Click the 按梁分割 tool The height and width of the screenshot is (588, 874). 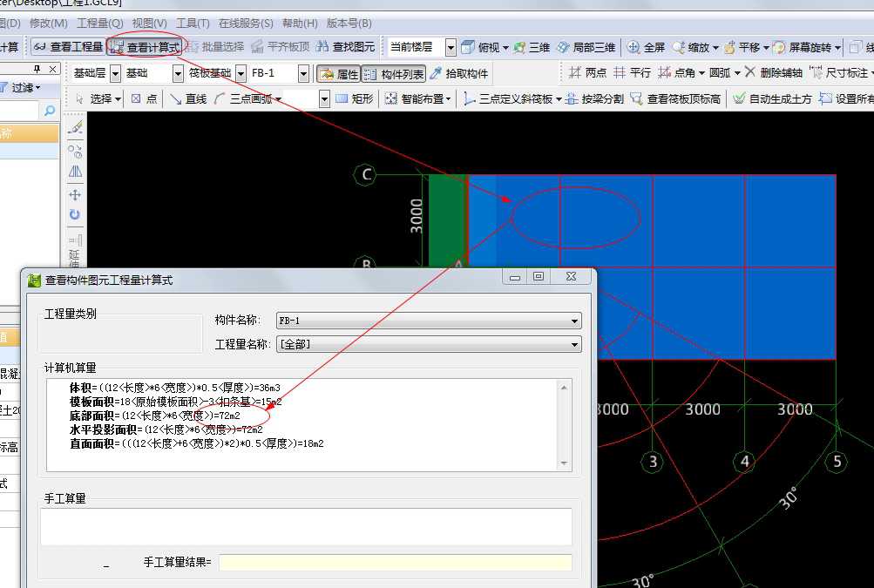[594, 98]
